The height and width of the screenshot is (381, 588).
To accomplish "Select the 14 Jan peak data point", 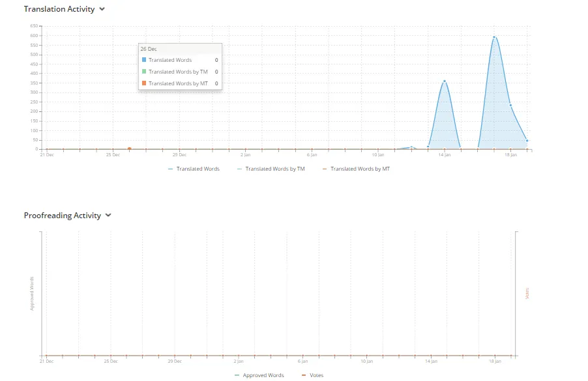I will point(445,81).
